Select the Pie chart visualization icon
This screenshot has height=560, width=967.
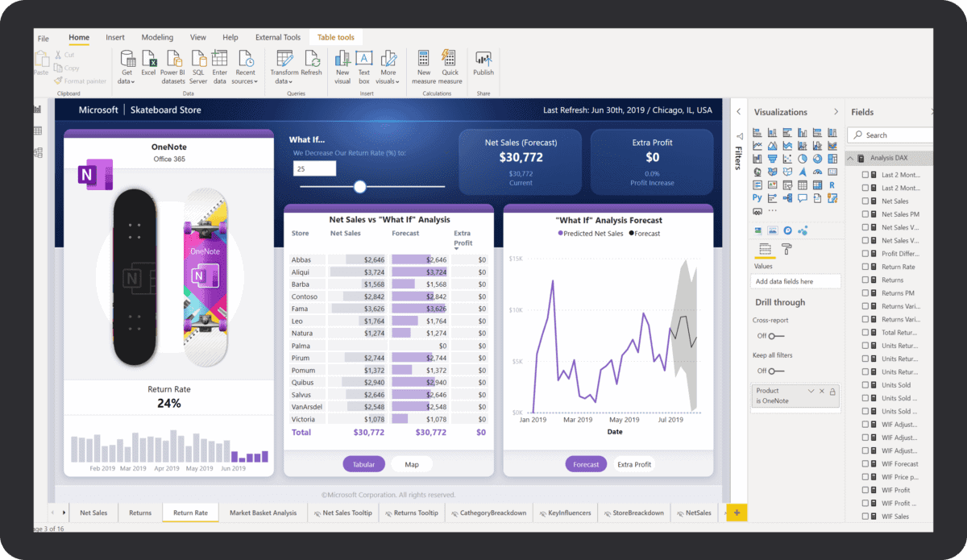pyautogui.click(x=803, y=158)
